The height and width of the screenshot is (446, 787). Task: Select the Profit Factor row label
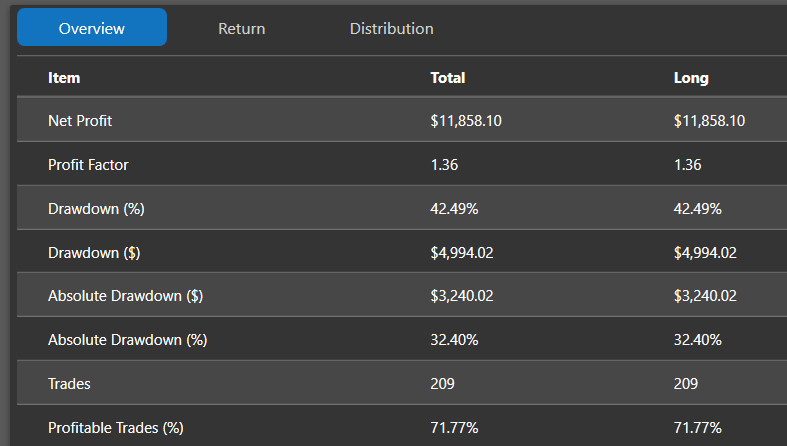coord(88,165)
